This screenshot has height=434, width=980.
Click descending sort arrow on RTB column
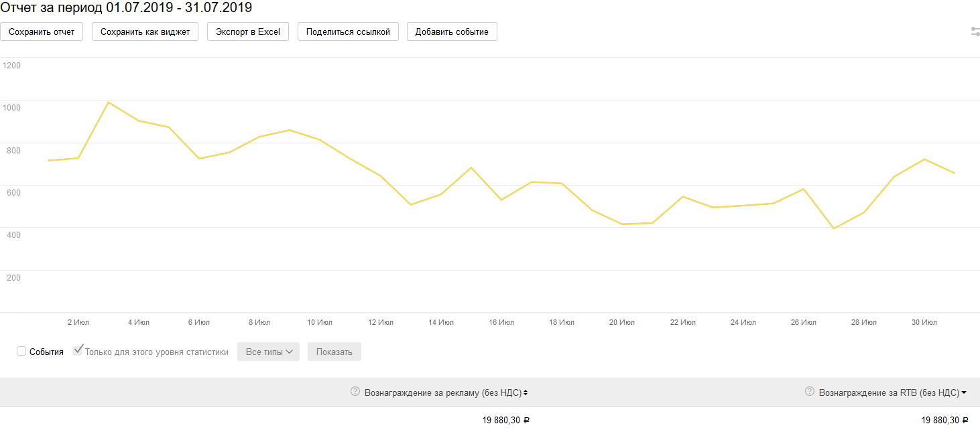pos(964,393)
